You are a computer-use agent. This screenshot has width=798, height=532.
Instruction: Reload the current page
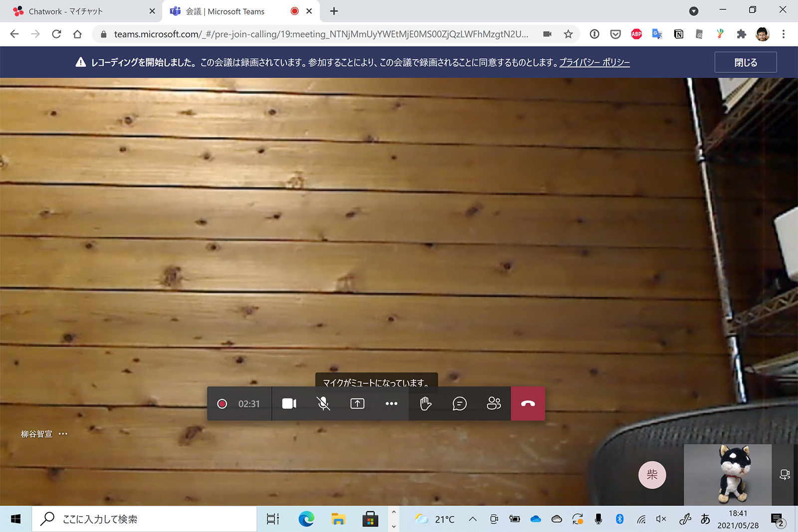[x=56, y=34]
